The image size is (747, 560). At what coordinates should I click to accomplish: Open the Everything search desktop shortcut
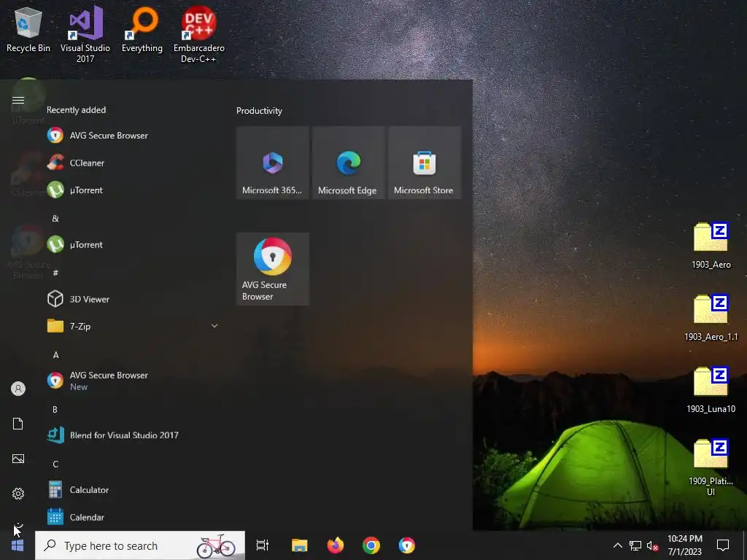(142, 29)
